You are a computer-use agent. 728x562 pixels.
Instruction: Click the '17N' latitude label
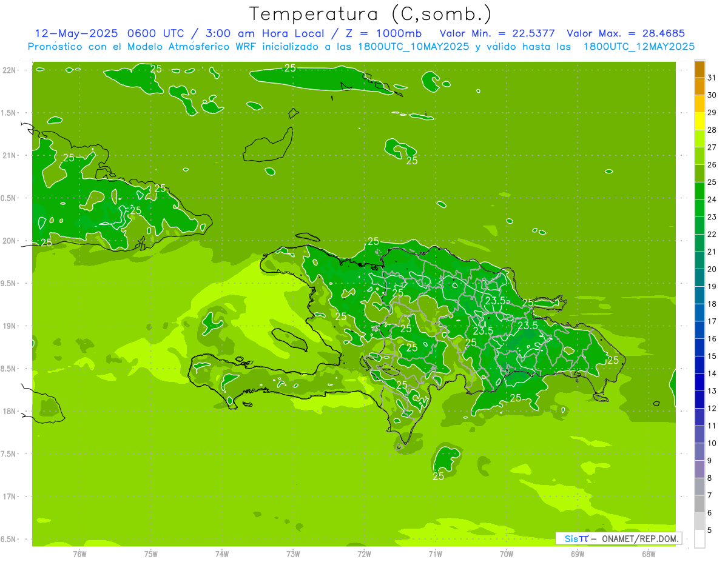click(x=10, y=497)
